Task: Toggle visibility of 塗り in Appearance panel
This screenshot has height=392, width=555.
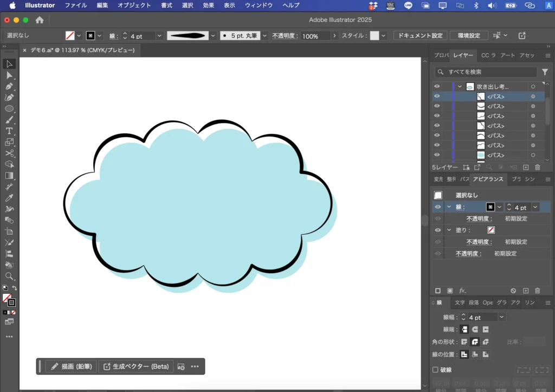Action: point(438,230)
